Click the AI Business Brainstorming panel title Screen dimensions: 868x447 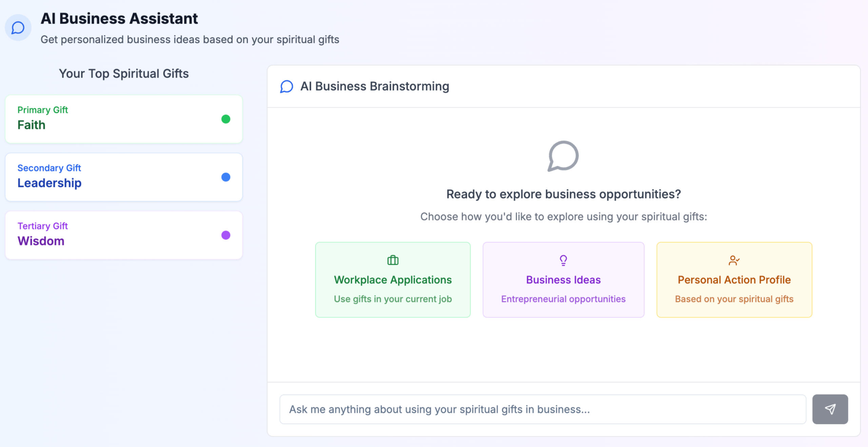(375, 87)
